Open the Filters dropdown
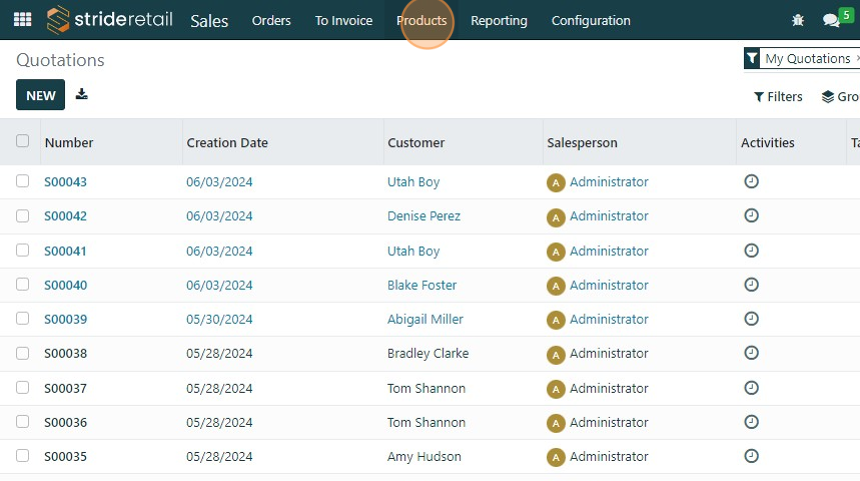860x481 pixels. click(778, 97)
